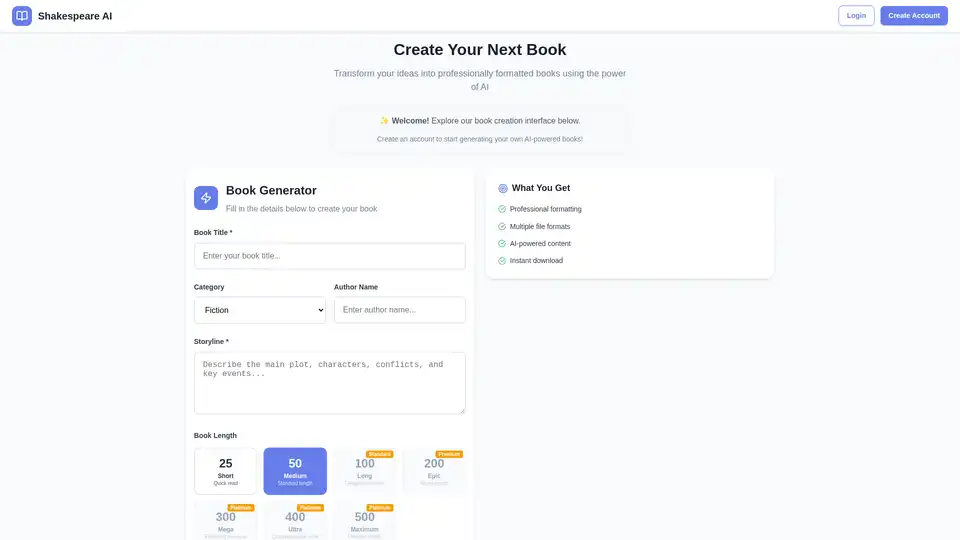960x540 pixels.
Task: Open the Category dropdown showing Fiction
Action: (260, 310)
